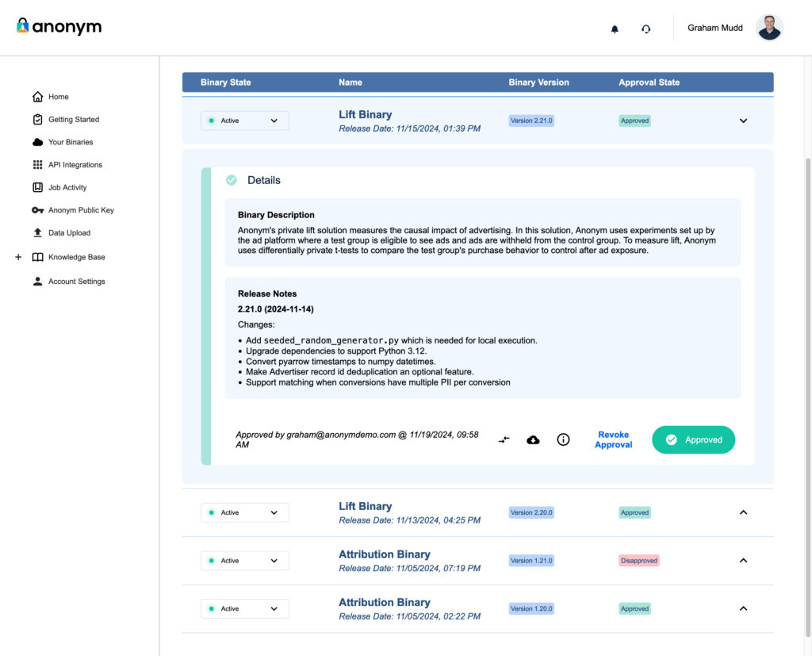Click Lift Binary title released 11/13/2024
Viewport: 812px width, 656px height.
coord(365,506)
